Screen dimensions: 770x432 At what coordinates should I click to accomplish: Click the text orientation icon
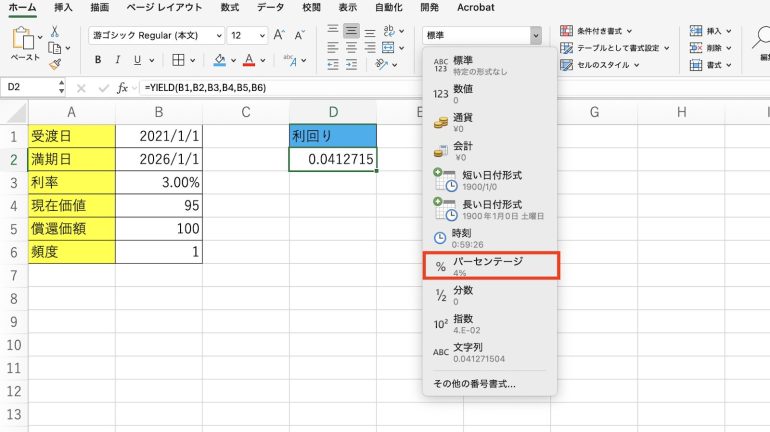tap(382, 64)
